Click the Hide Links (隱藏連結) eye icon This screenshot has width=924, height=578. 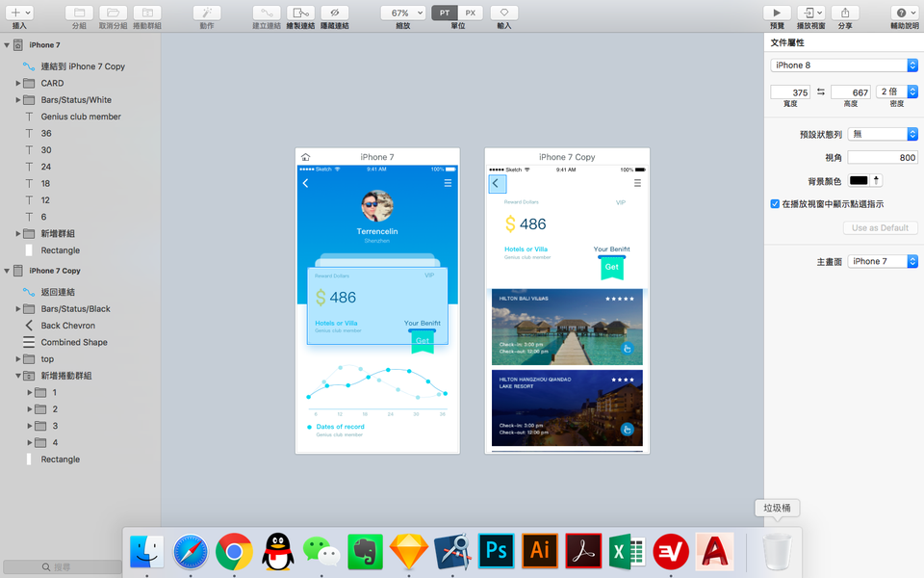[335, 13]
